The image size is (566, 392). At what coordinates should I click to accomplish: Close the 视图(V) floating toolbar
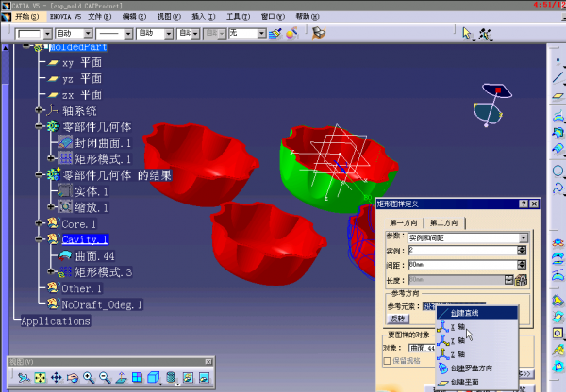208,361
